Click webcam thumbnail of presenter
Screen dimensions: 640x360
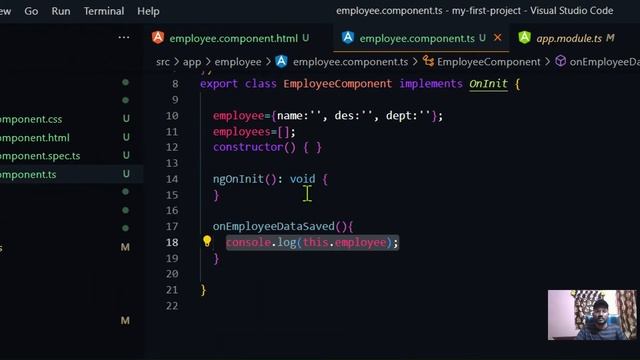coord(592,315)
